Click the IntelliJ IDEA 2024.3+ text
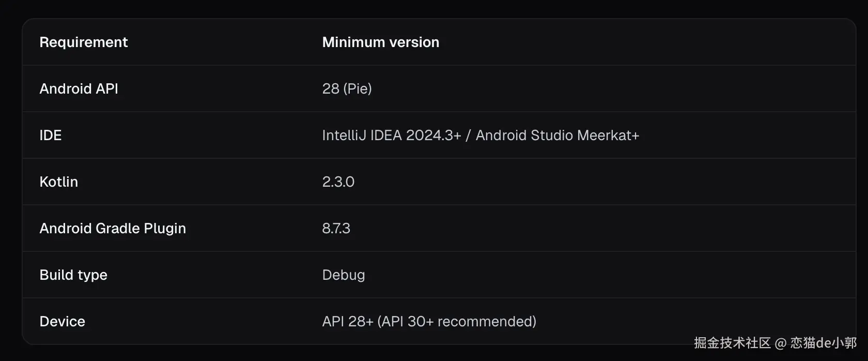 [x=391, y=135]
